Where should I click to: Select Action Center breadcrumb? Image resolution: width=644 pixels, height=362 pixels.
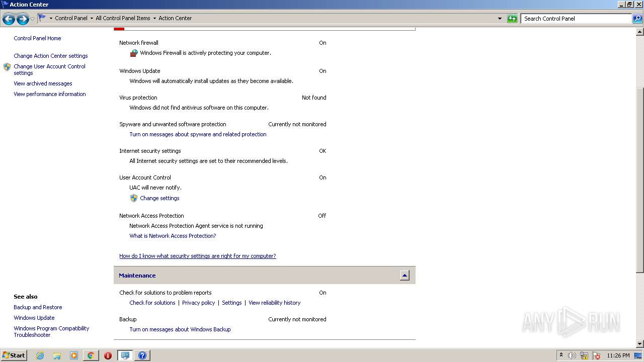tap(175, 18)
